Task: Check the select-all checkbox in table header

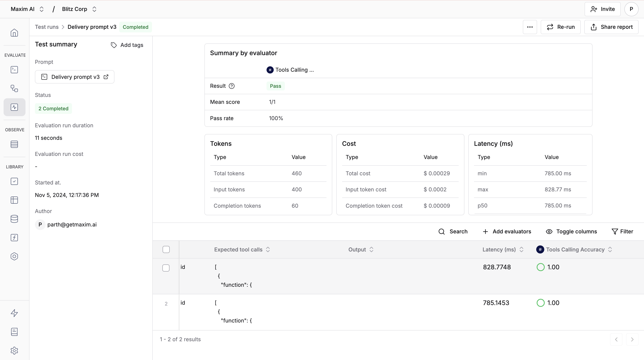Action: pyautogui.click(x=166, y=249)
